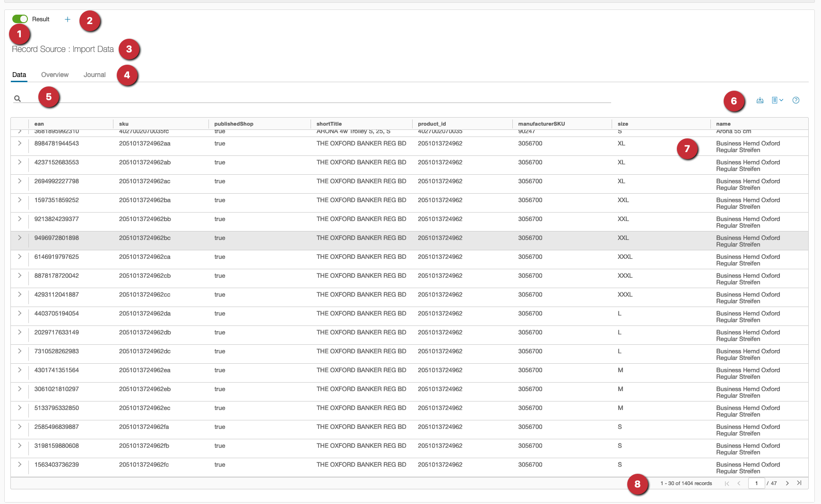
Task: Open the Journal tab
Action: click(x=95, y=75)
